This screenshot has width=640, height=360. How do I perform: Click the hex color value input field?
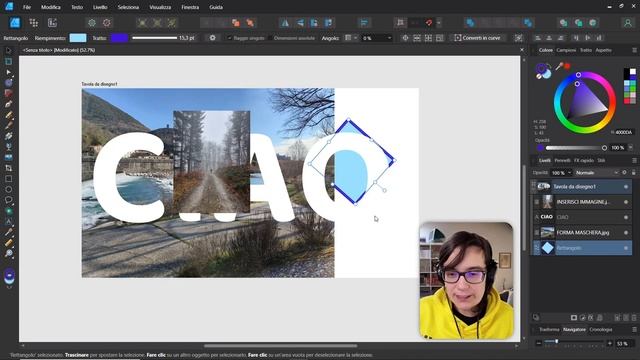(x=624, y=132)
